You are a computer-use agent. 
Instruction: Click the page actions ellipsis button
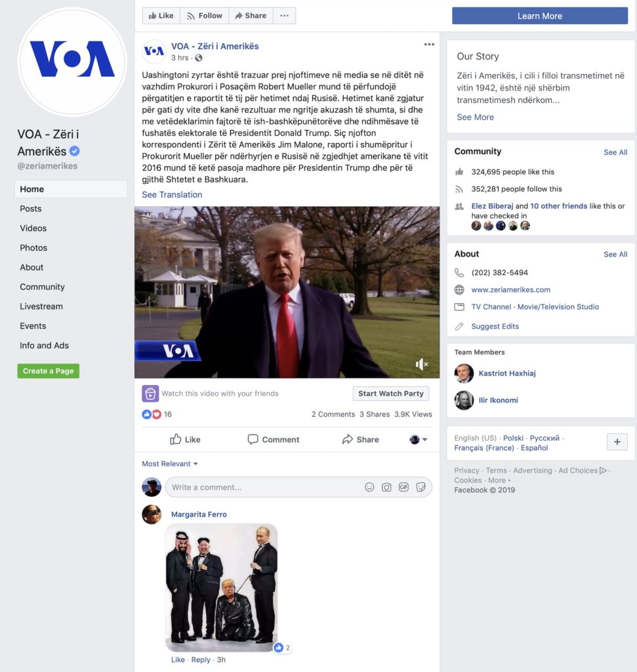[x=284, y=16]
